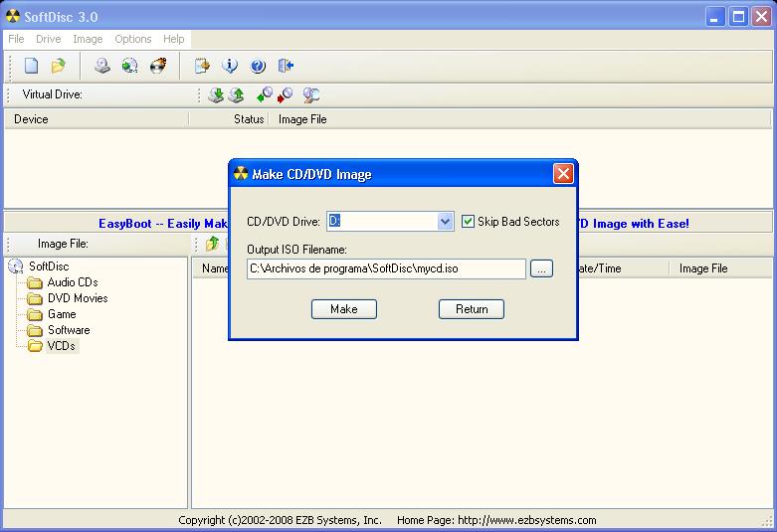The image size is (777, 532).
Task: Click the mount drive icon with down arrow
Action: pos(216,95)
